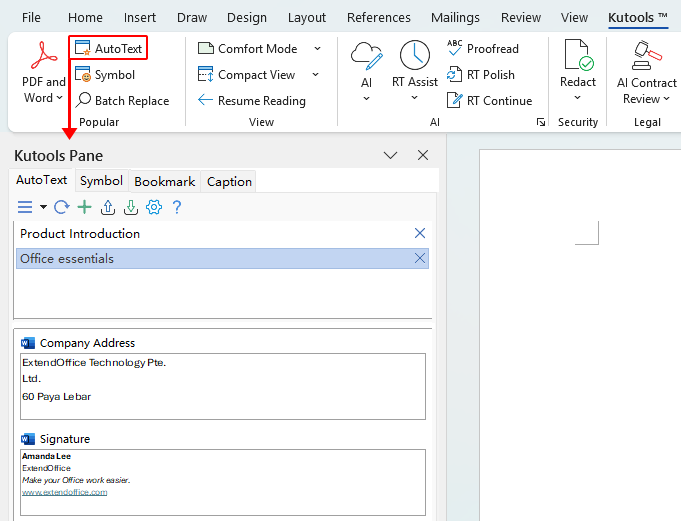Screen dimensions: 681x521
Task: Open RT Assist
Action: [415, 65]
